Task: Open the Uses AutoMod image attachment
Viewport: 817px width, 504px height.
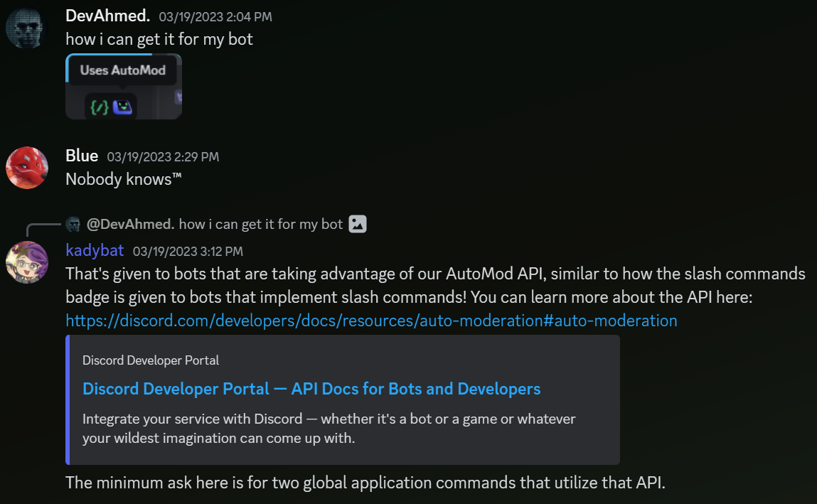Action: coord(124,87)
